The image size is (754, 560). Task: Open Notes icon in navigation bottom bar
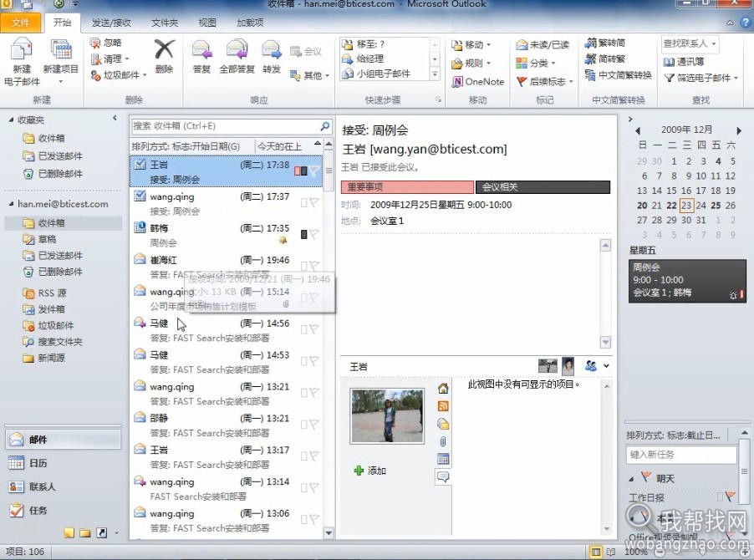69,532
